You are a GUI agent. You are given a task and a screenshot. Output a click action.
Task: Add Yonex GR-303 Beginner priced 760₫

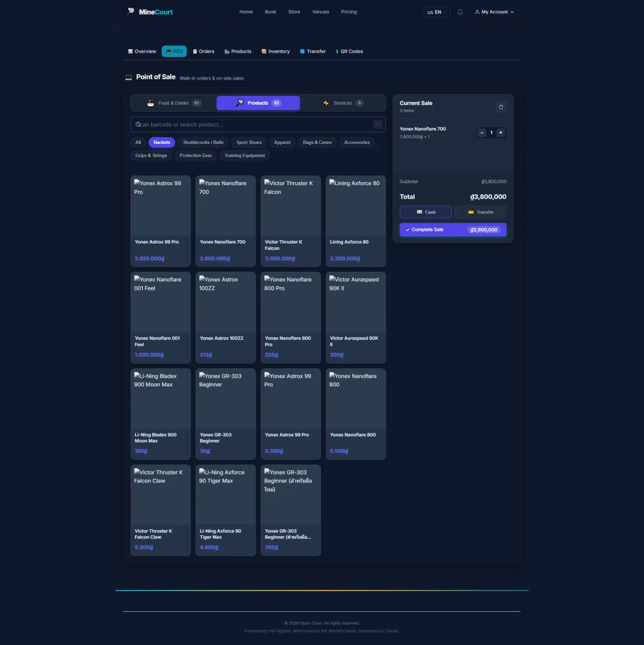tap(291, 510)
